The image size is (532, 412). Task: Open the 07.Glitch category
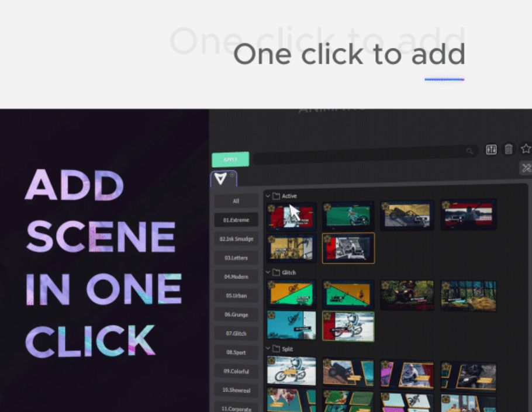pos(236,334)
